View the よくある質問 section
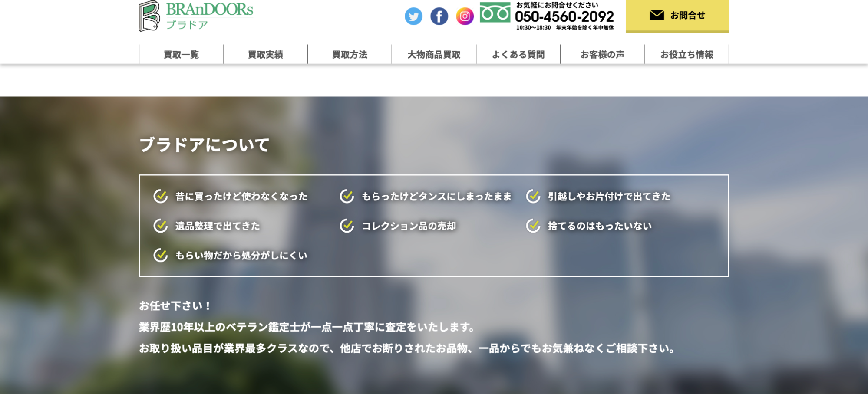This screenshot has width=868, height=394. [519, 54]
